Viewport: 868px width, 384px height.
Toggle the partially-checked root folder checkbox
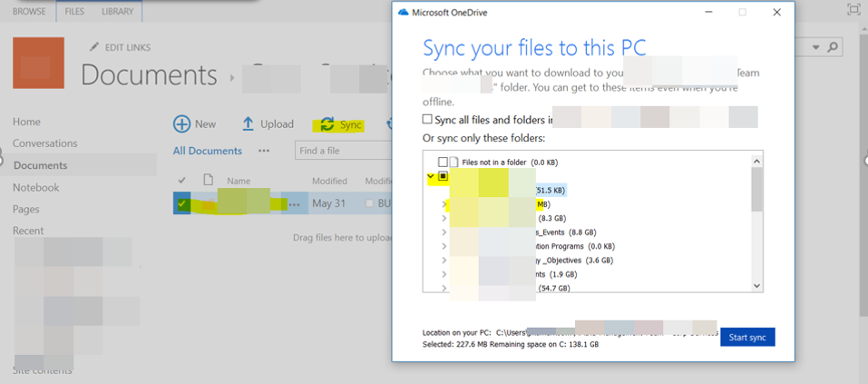point(443,177)
